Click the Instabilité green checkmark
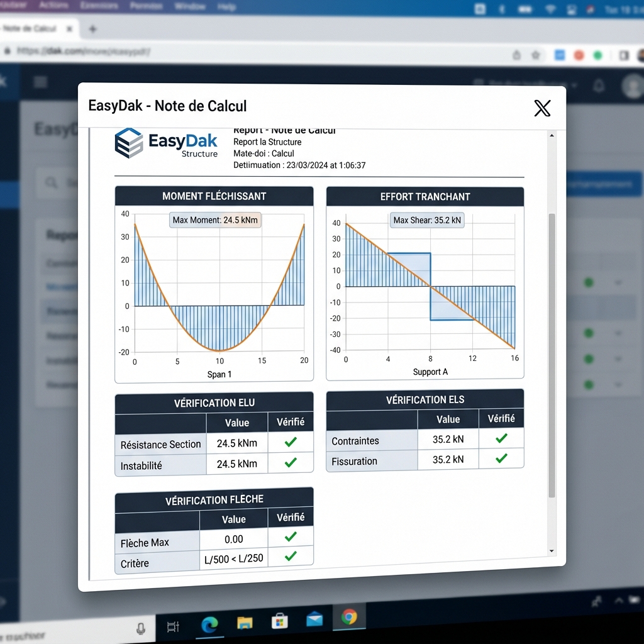This screenshot has height=644, width=644. [x=291, y=462]
